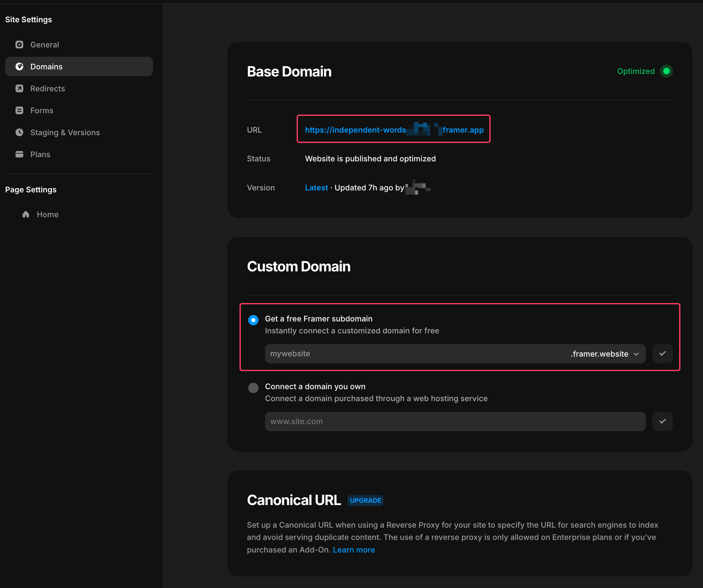Click the Staging & Versions clock icon
Screen dimensions: 703x588
[x=19, y=132]
